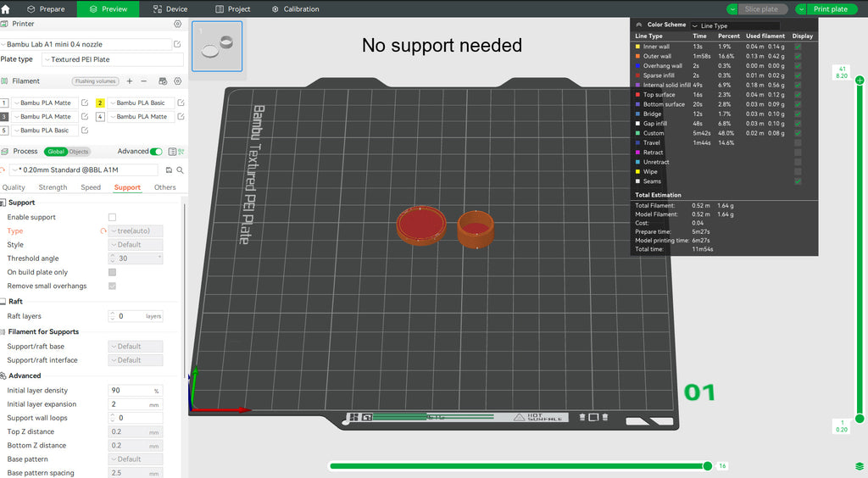868x478 pixels.
Task: Edit the Bambu Lab A1 mini printer preset
Action: click(177, 44)
